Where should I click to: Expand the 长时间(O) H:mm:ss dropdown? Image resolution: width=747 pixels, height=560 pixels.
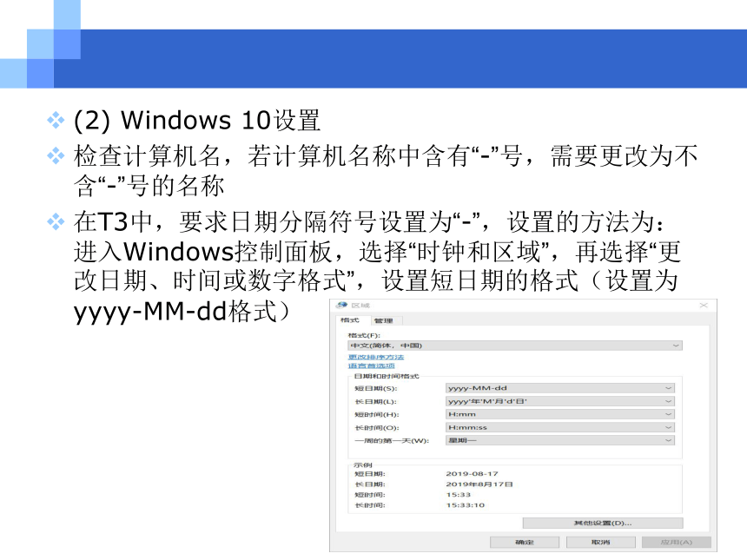[x=560, y=428]
